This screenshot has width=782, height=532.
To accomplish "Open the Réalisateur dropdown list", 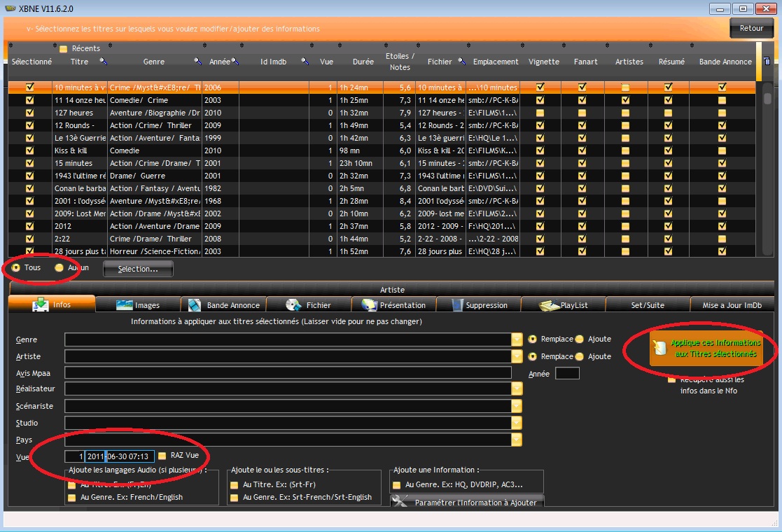I will click(x=517, y=388).
